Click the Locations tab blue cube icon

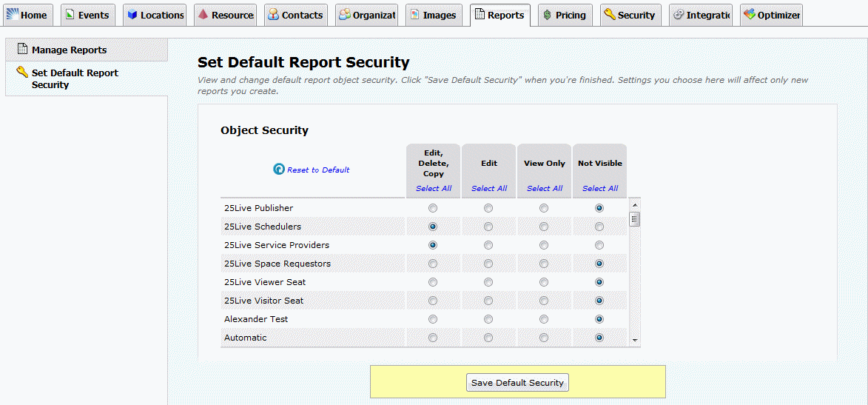point(132,15)
